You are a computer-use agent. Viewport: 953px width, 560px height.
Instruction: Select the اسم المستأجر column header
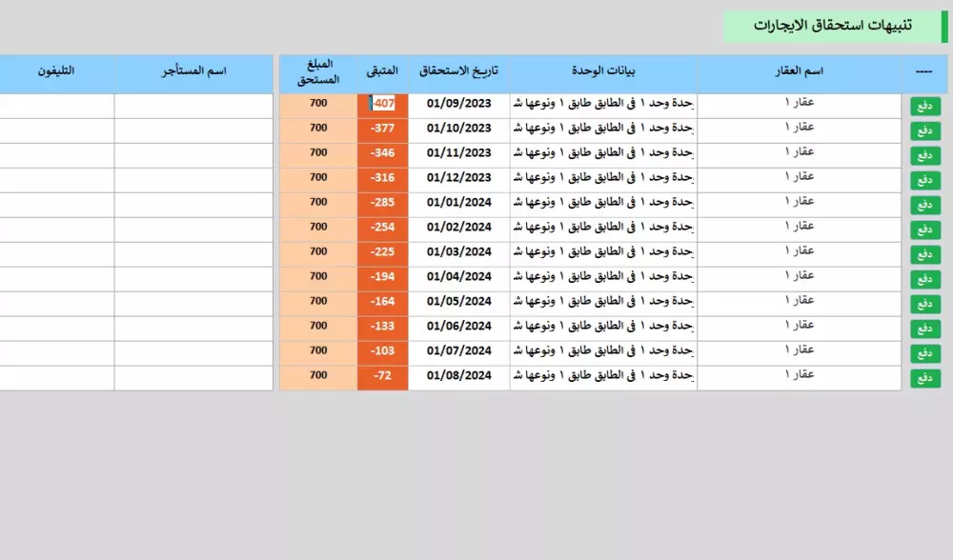pyautogui.click(x=195, y=70)
